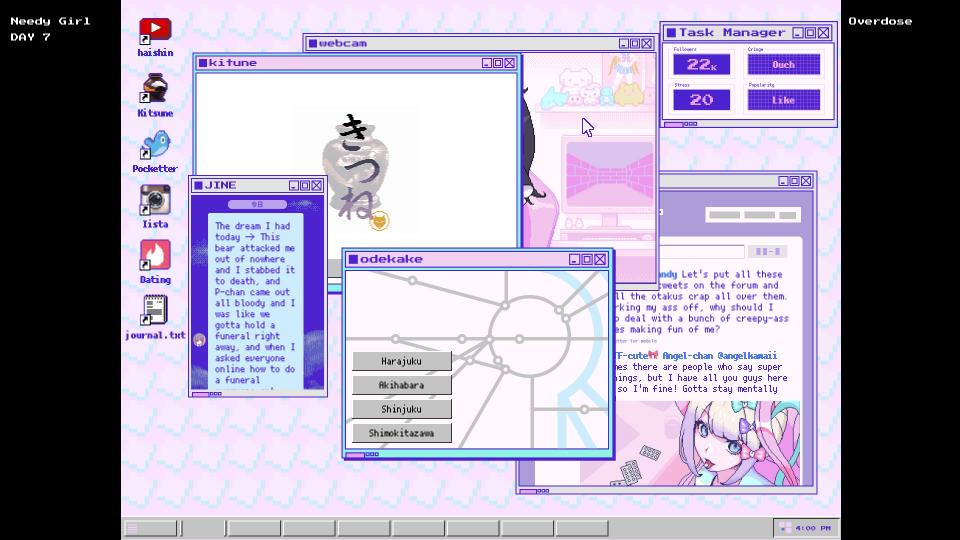
Task: Open the start menu on the taskbar
Action: click(x=151, y=528)
